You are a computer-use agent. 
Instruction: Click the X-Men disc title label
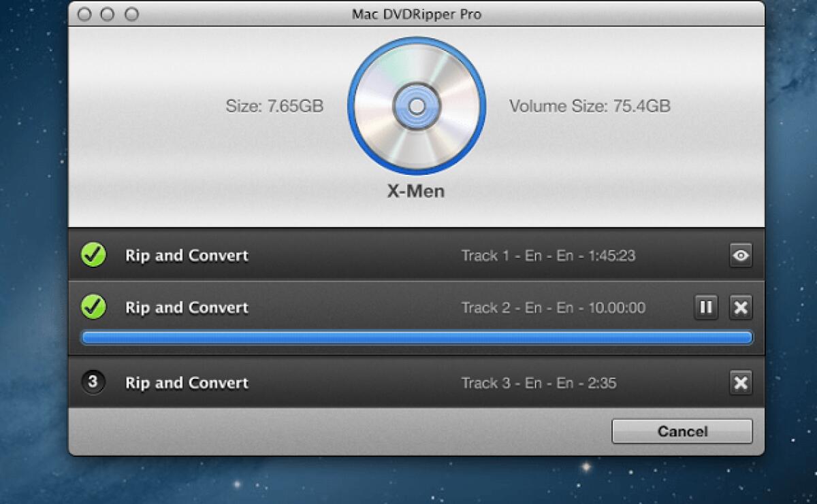coord(416,191)
